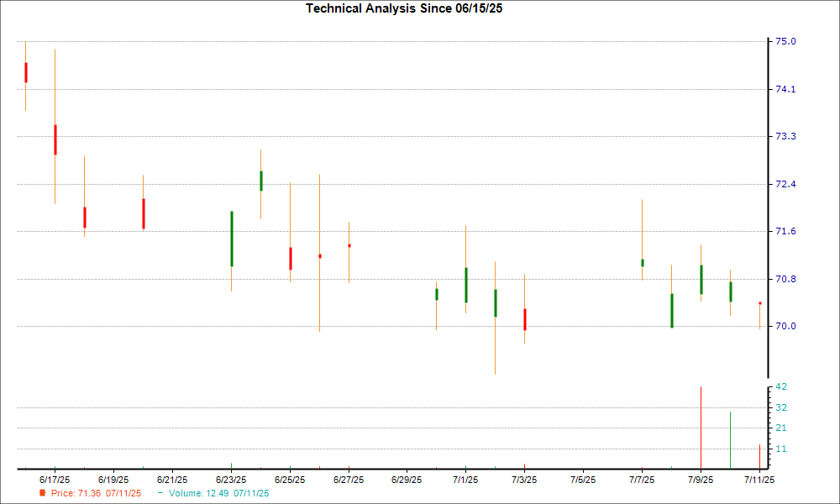Click the 42 volume axis label

tap(781, 386)
